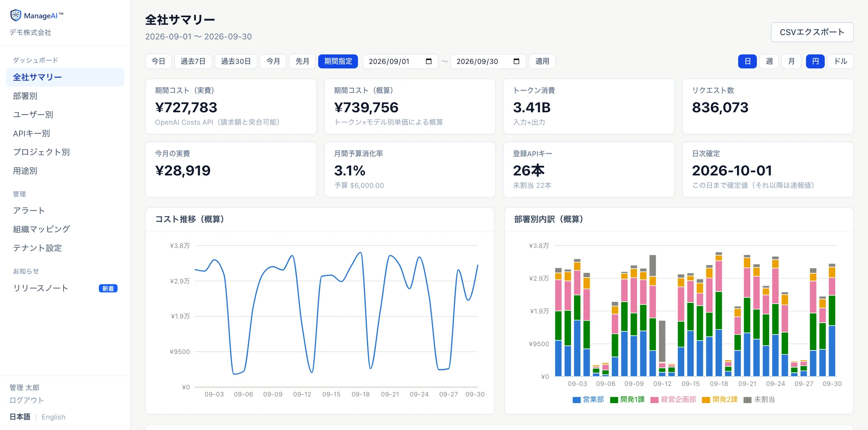Click the ログアウト link
The height and width of the screenshot is (430, 868).
click(27, 400)
